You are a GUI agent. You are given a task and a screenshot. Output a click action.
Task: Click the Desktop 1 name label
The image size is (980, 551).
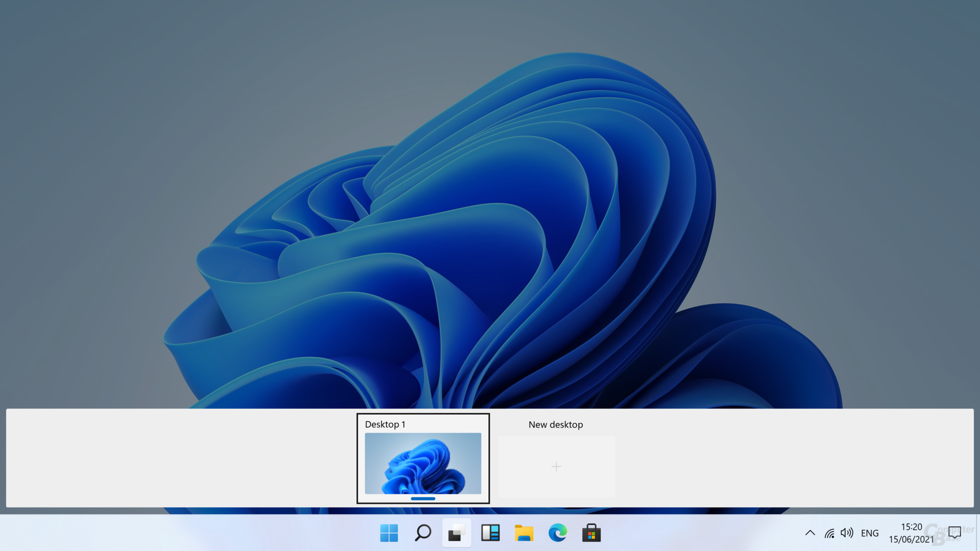385,424
